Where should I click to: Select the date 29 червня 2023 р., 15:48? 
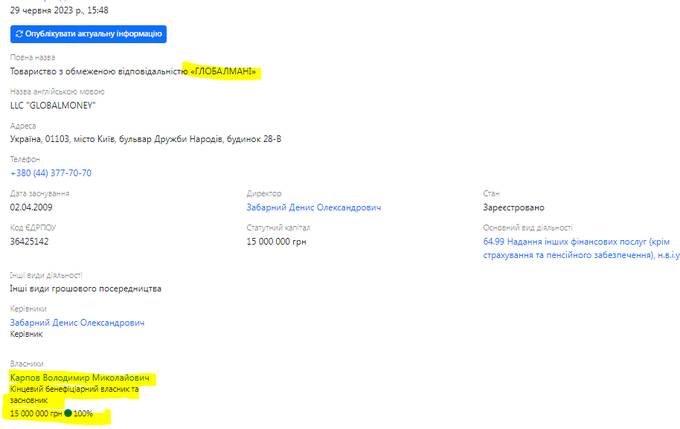[59, 10]
